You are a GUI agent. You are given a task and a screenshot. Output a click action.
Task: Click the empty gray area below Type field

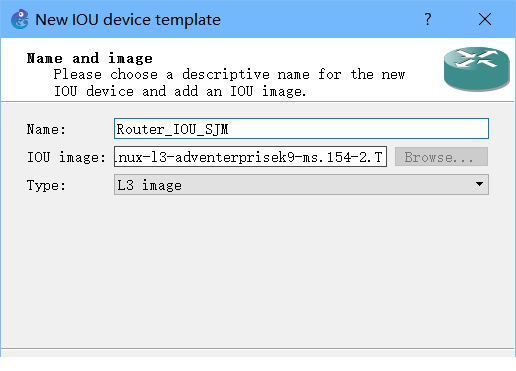tap(258, 272)
